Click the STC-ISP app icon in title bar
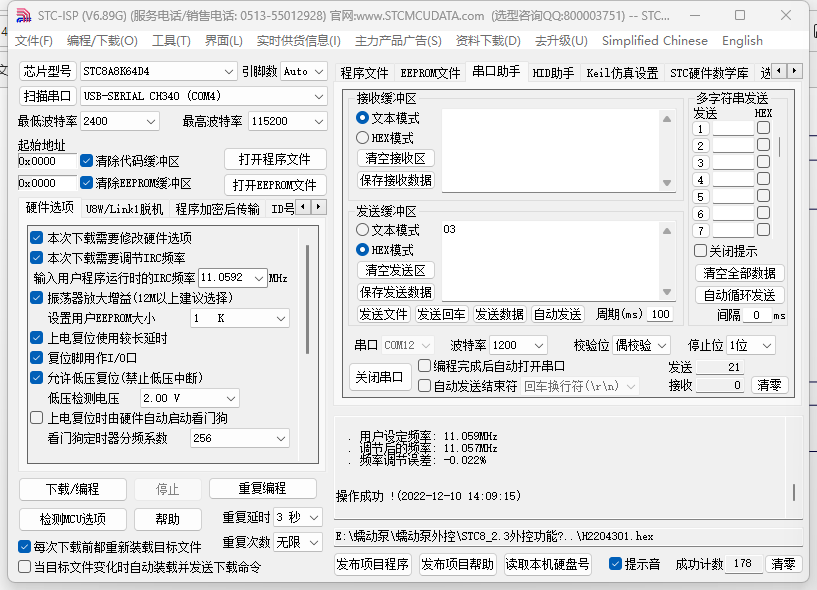This screenshot has height=590, width=817. point(23,16)
